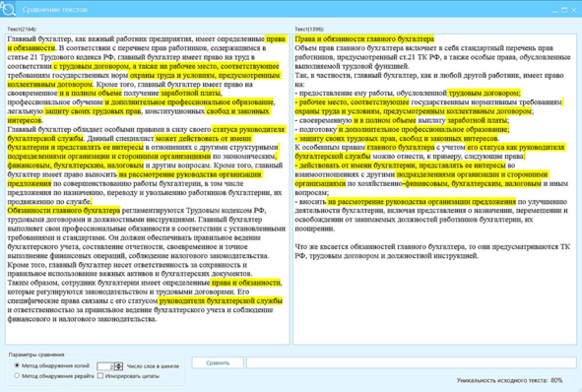The width and height of the screenshot is (582, 392).
Task: Click highlighted 'Обязанности главного бухгалтера' in left text
Action: click(63, 211)
